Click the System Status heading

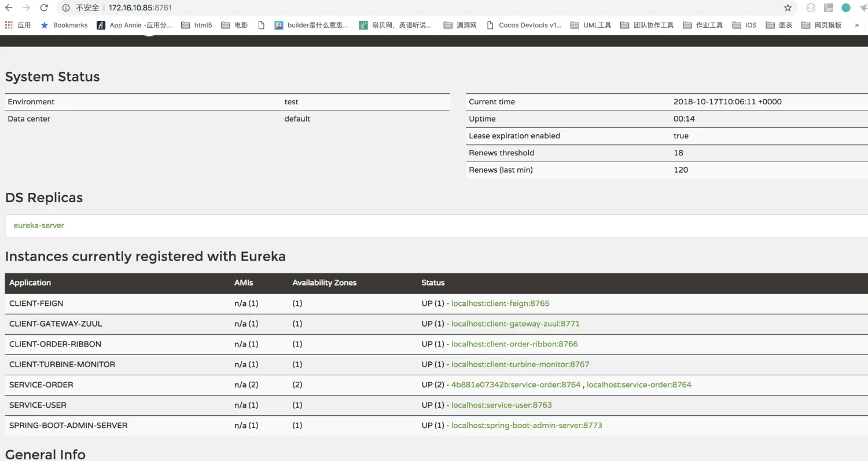click(x=52, y=77)
